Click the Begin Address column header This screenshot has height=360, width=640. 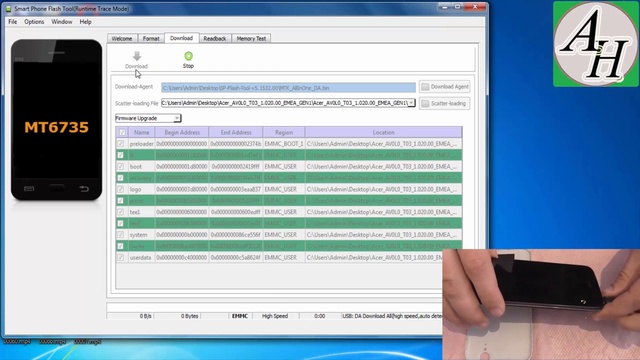pos(182,132)
